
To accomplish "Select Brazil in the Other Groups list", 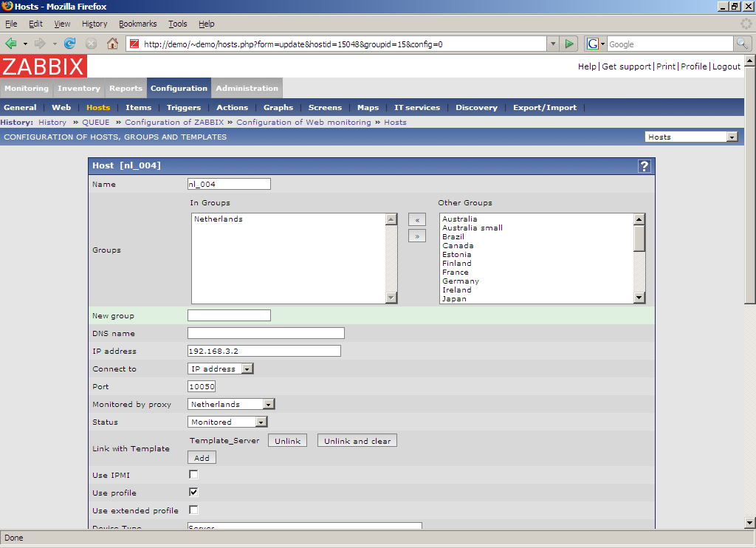I will [x=453, y=237].
